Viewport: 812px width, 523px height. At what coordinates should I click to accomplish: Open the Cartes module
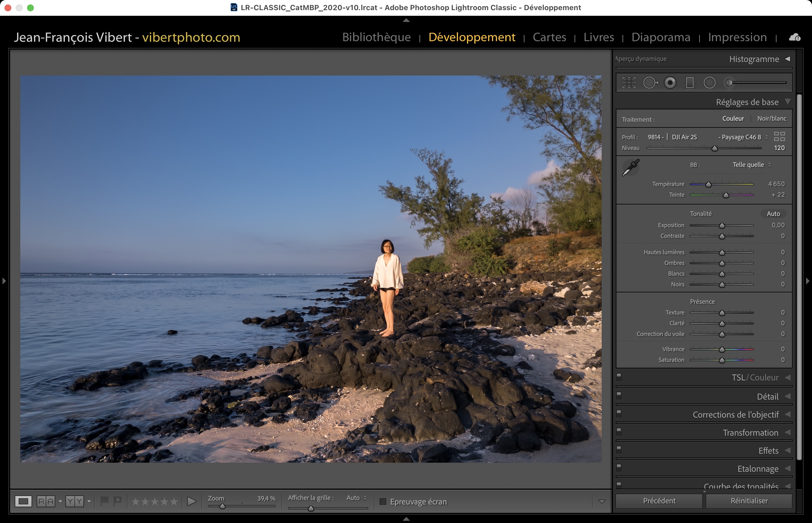(x=549, y=37)
